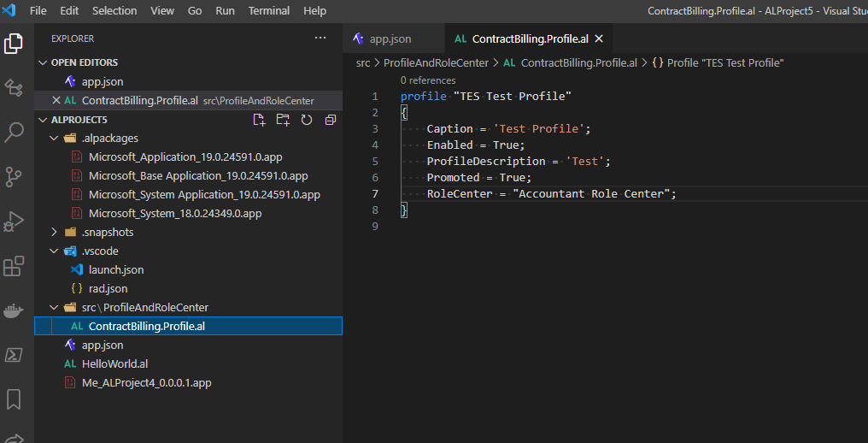
Task: Open app.json in Open Editors list
Action: pyautogui.click(x=188, y=81)
